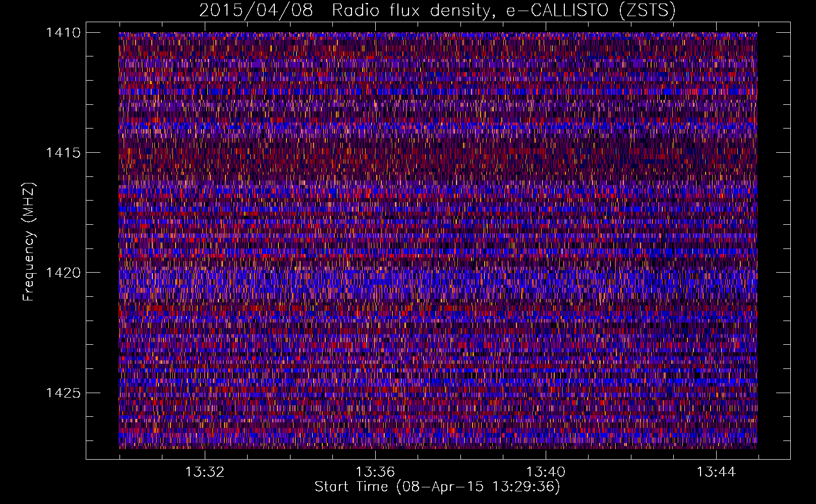The width and height of the screenshot is (816, 504).
Task: Click inside the radio spectrogram plot area
Action: point(438,240)
